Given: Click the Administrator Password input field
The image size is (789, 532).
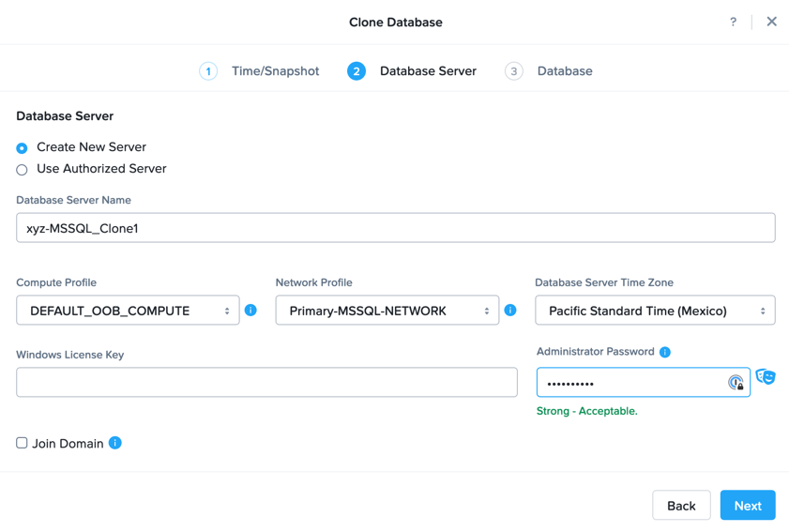Looking at the screenshot, I should (x=643, y=382).
